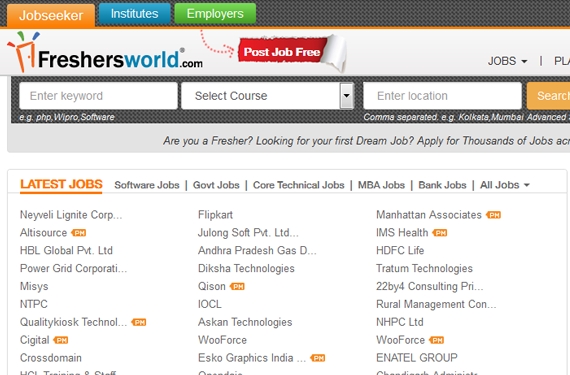
Task: Click the Enter location input field
Action: (442, 96)
